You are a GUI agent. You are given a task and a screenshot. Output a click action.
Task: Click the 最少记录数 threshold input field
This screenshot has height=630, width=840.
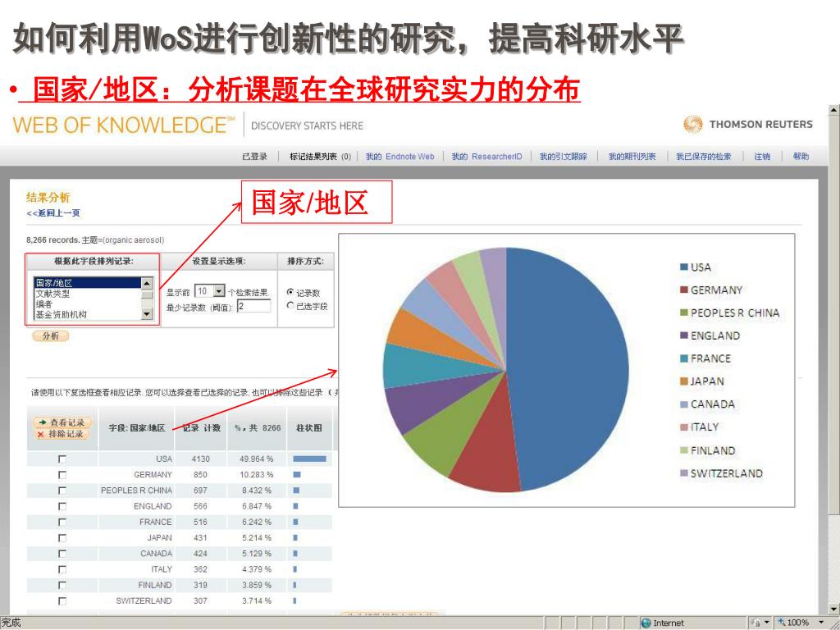(254, 306)
